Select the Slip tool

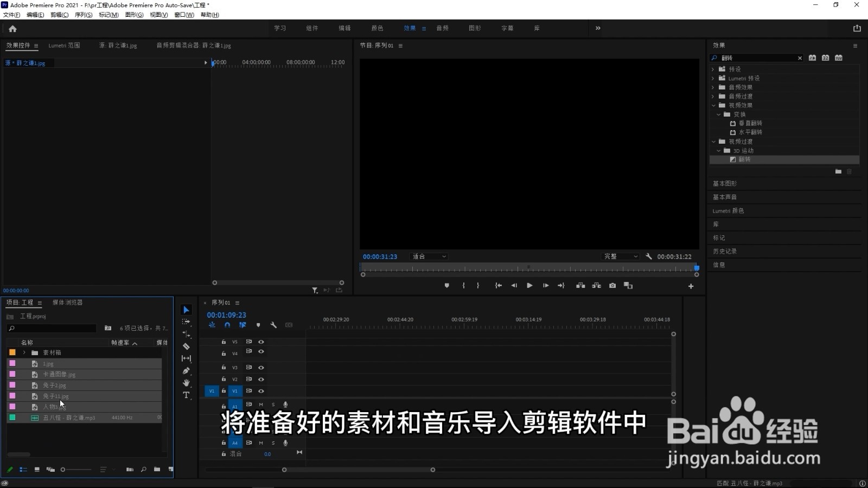coord(186,358)
